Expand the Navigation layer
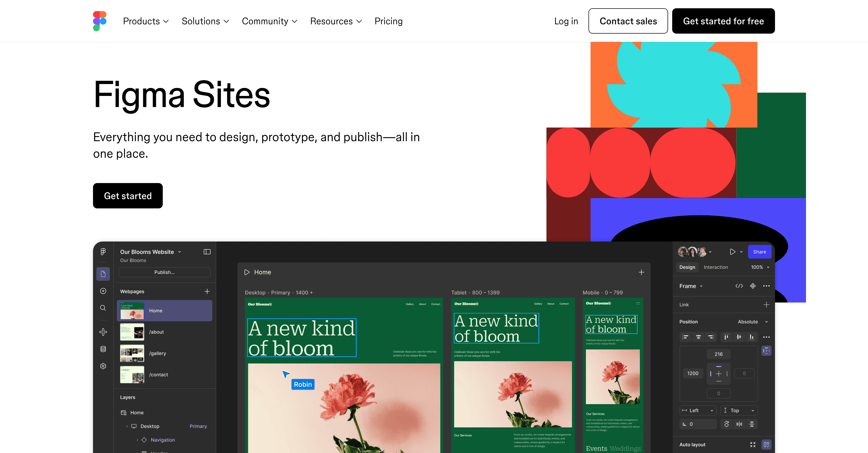The width and height of the screenshot is (868, 453). [137, 440]
